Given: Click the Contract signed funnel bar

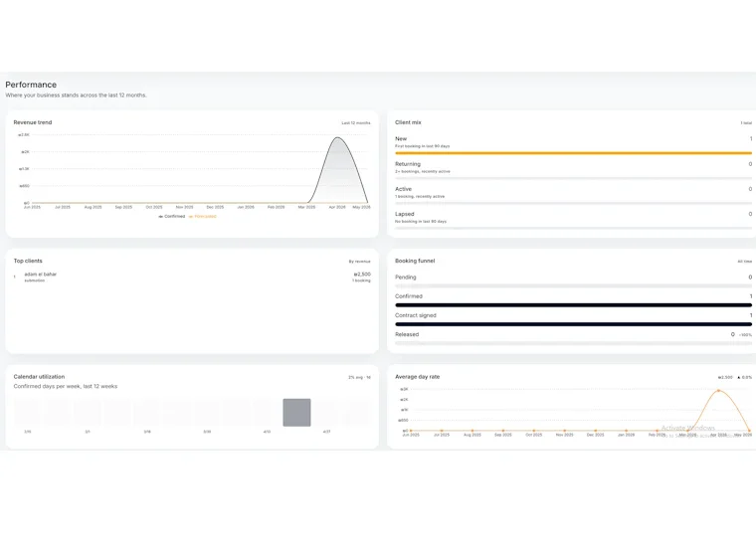Looking at the screenshot, I should coord(573,324).
